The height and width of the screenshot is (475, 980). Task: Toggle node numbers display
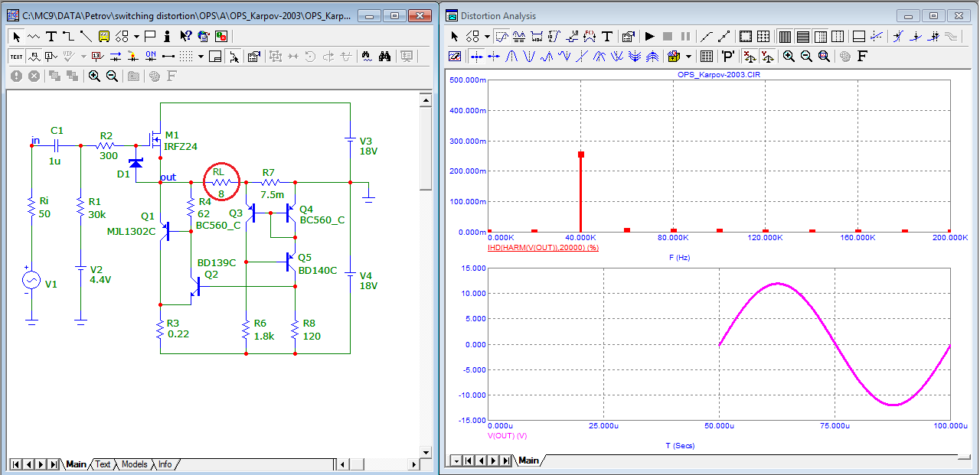point(52,56)
